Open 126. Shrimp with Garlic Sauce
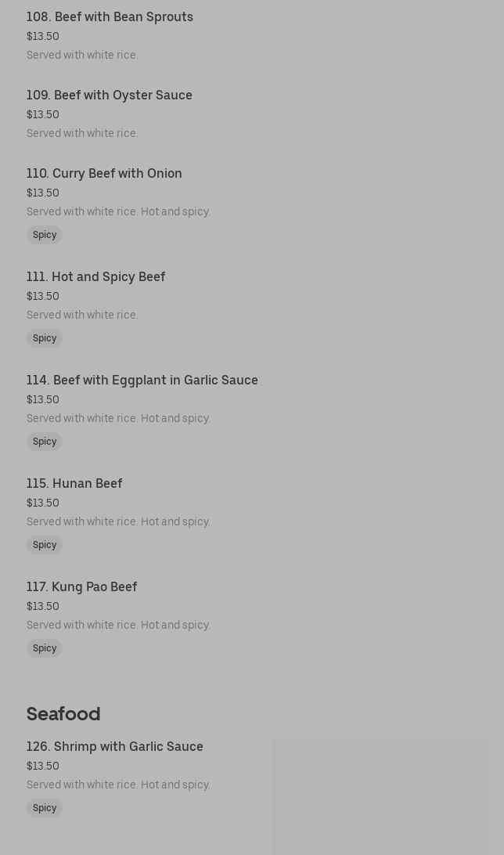This screenshot has width=504, height=855. coord(114,746)
